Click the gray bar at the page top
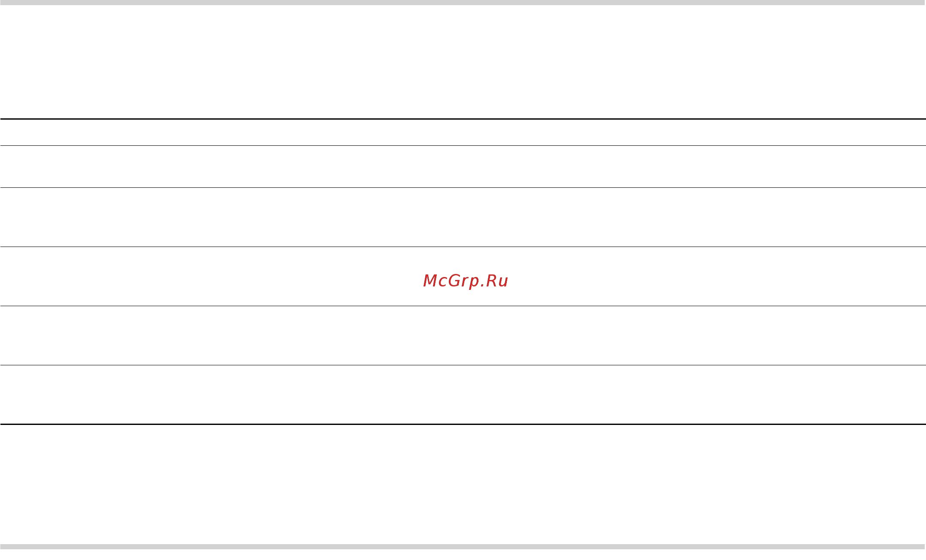The image size is (926, 560). point(463,3)
